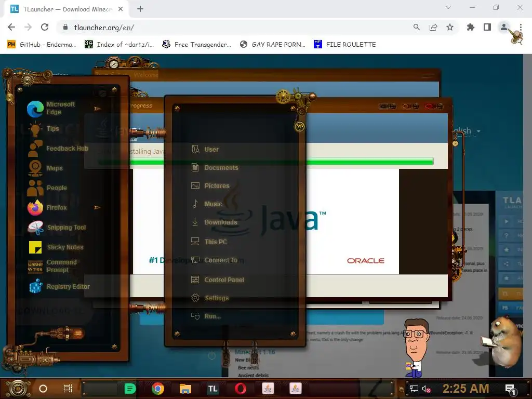This screenshot has height=399, width=532.
Task: Open Task View on the taskbar
Action: click(68, 389)
